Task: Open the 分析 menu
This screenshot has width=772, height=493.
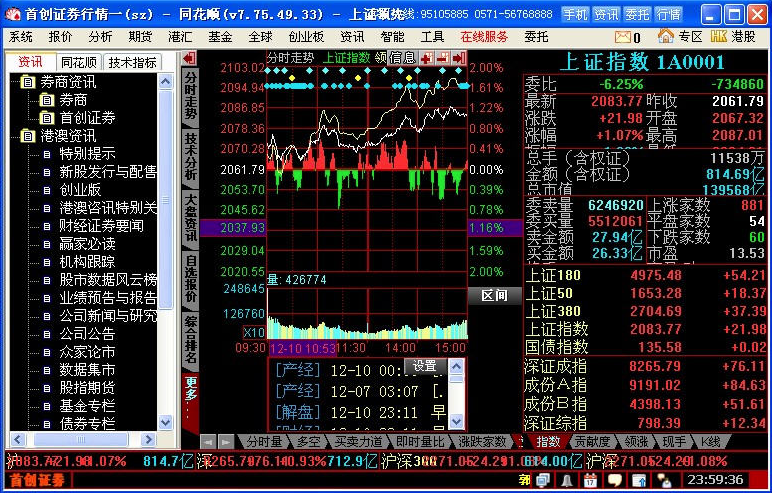Action: 100,37
